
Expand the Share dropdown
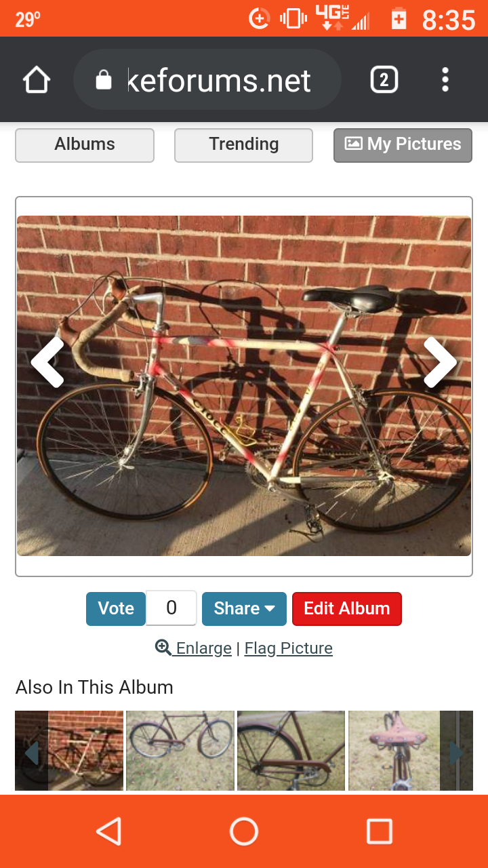click(x=244, y=608)
